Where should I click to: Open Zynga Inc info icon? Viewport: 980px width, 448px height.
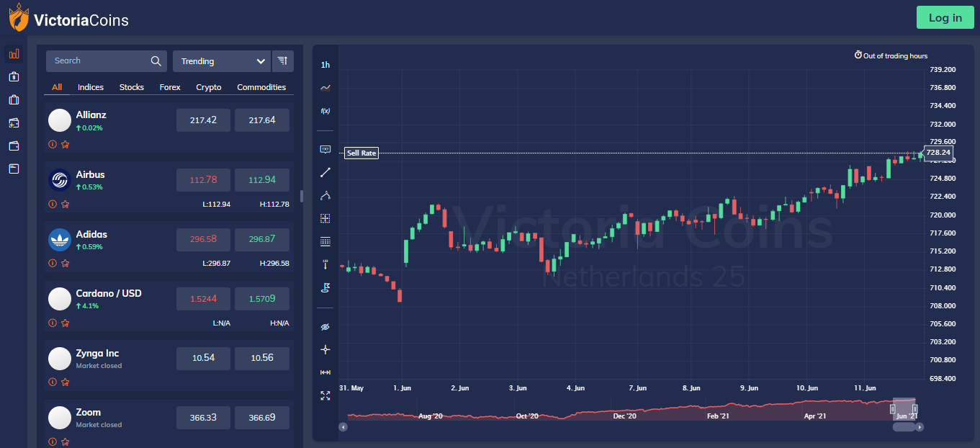pyautogui.click(x=53, y=382)
